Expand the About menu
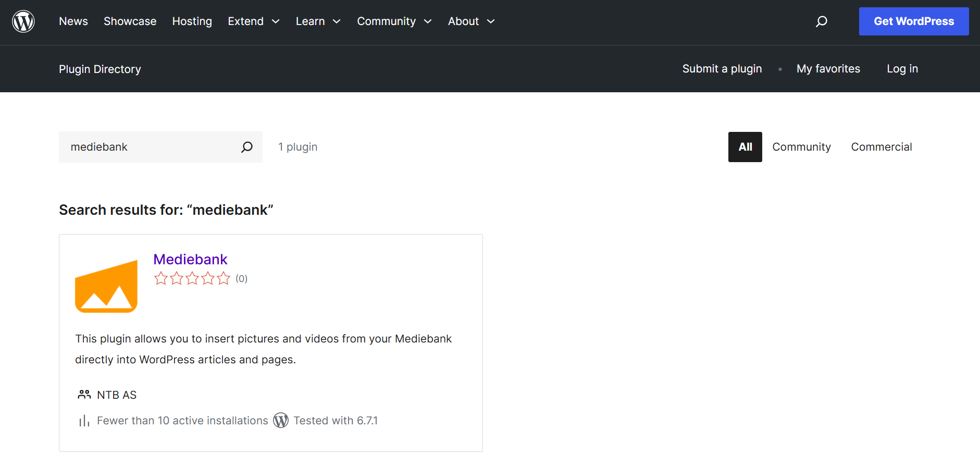 [x=472, y=21]
